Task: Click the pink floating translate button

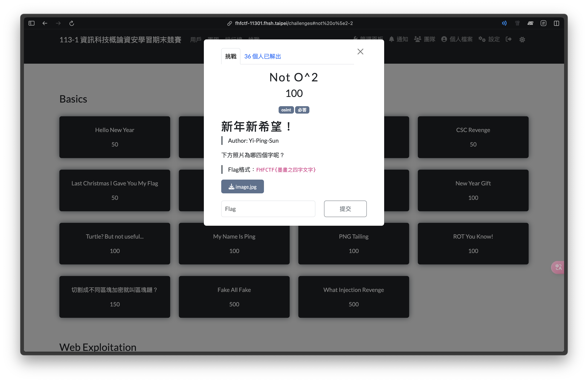Action: click(558, 267)
